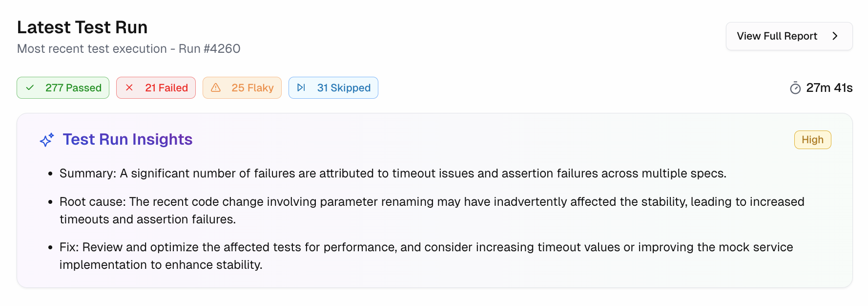
Task: Click the Summary bullet in insights
Action: [393, 174]
